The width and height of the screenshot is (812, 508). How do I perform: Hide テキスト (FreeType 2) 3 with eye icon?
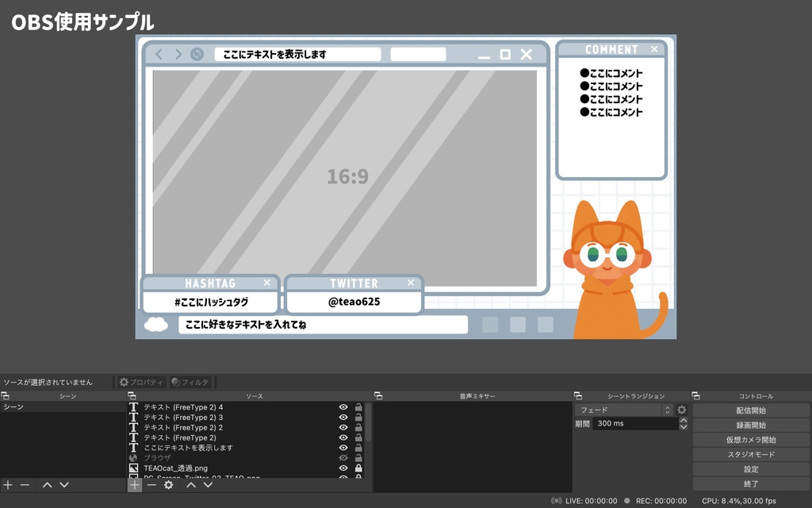pyautogui.click(x=343, y=418)
